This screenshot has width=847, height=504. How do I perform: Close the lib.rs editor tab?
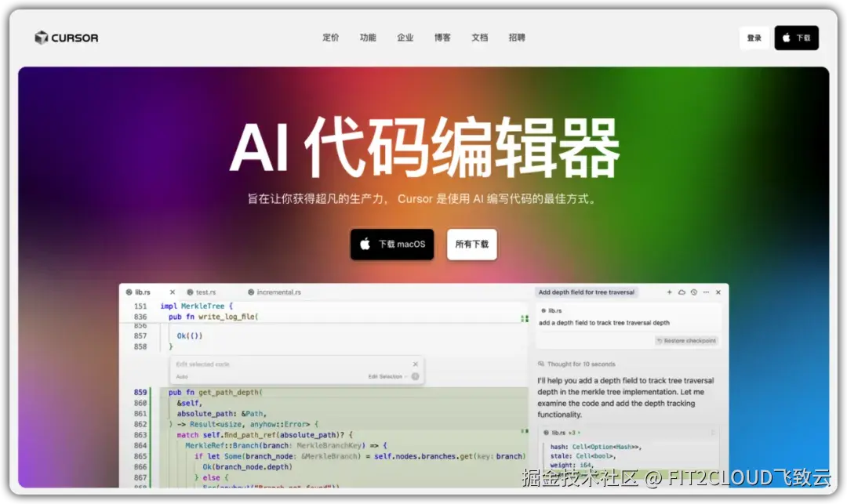click(x=173, y=292)
